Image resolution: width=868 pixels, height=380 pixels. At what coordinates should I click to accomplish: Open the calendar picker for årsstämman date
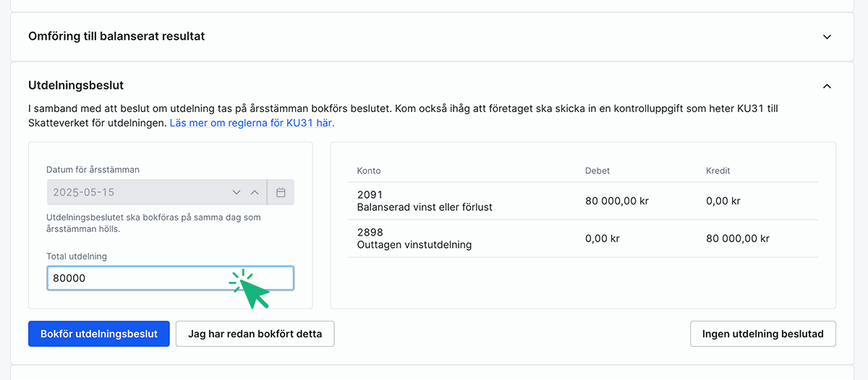(x=281, y=192)
